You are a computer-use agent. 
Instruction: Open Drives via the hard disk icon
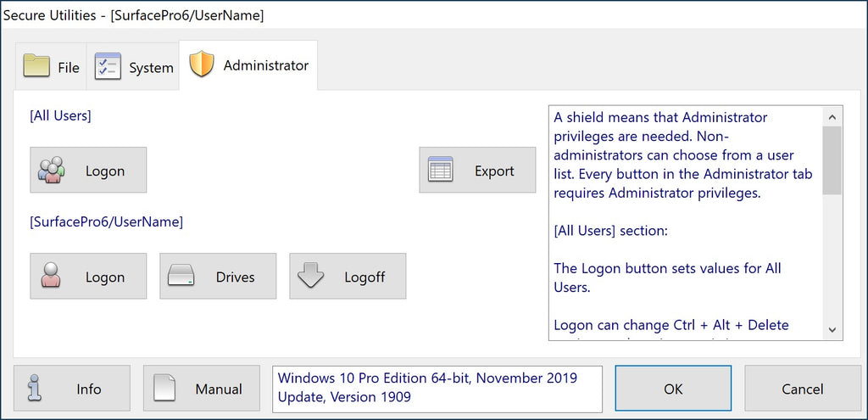click(181, 277)
